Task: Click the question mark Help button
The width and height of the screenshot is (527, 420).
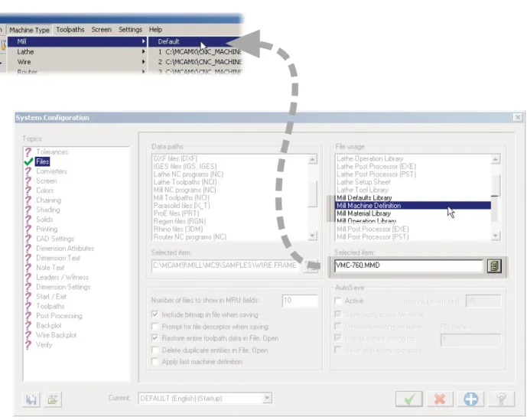Action: click(501, 399)
